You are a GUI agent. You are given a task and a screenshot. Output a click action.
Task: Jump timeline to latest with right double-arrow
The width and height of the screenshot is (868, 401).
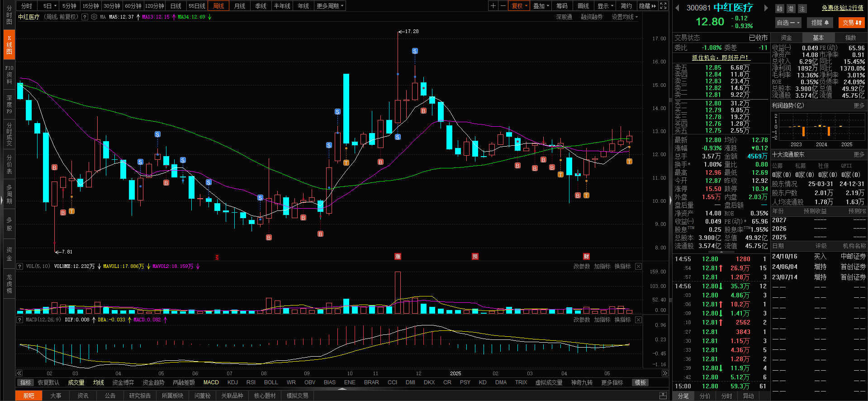point(665,373)
